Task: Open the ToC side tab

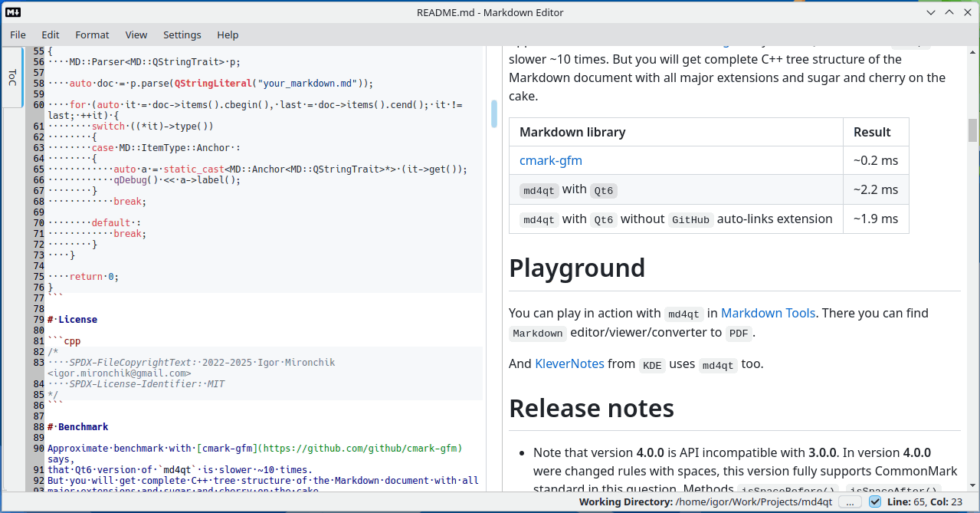Action: 12,77
